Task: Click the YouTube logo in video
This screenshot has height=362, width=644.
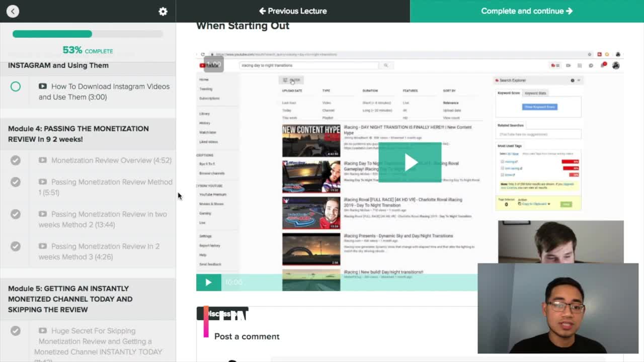Action: pyautogui.click(x=210, y=65)
